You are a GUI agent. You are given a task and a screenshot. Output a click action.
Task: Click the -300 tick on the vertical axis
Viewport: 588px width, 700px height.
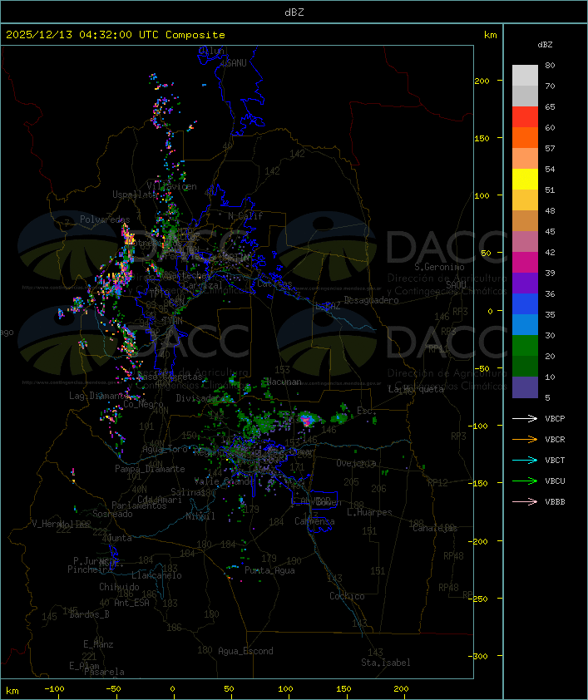click(480, 656)
